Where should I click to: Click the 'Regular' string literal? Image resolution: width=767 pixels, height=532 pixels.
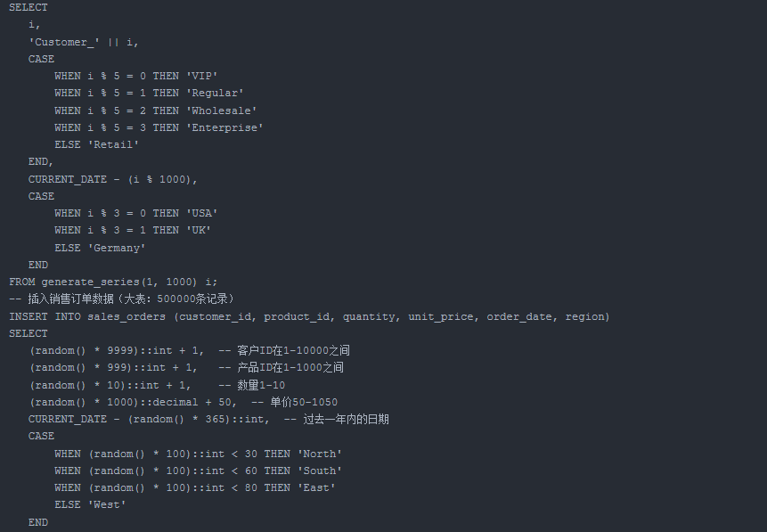pyautogui.click(x=214, y=93)
